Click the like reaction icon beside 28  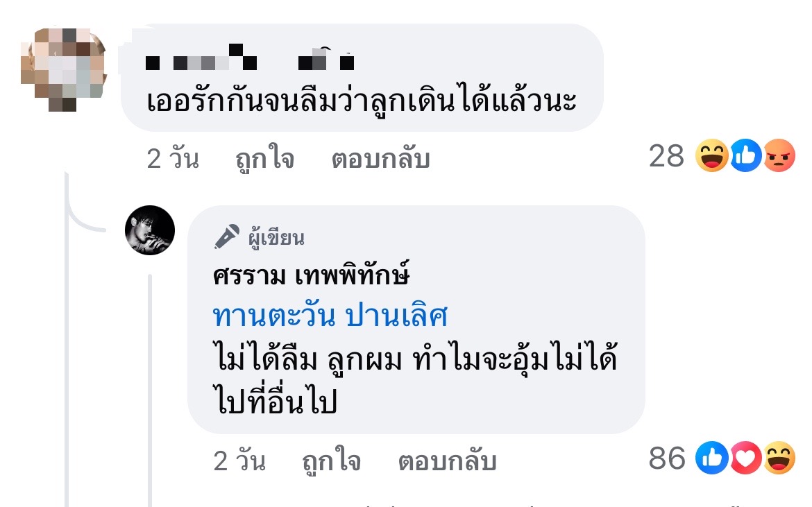[745, 155]
